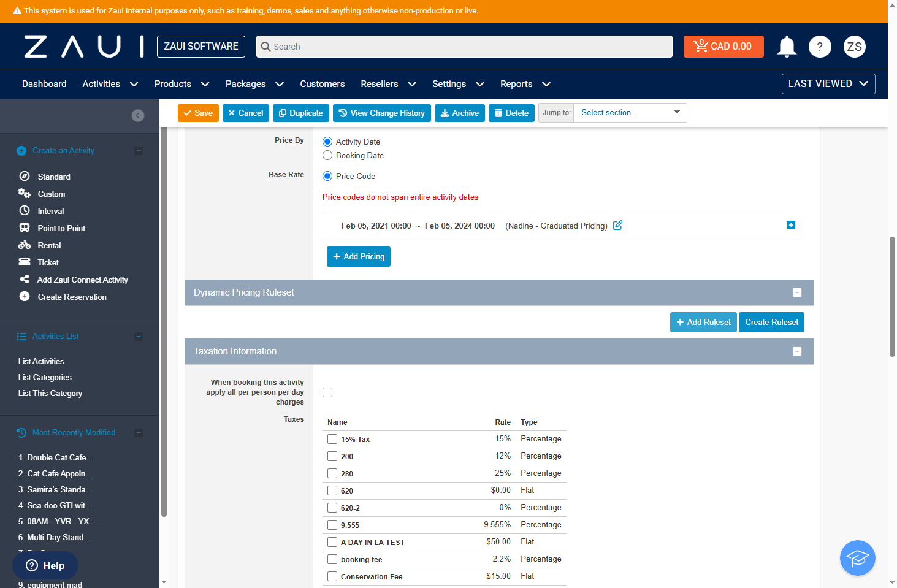
Task: Click the Ticket icon in the sidebar
Action: point(25,262)
